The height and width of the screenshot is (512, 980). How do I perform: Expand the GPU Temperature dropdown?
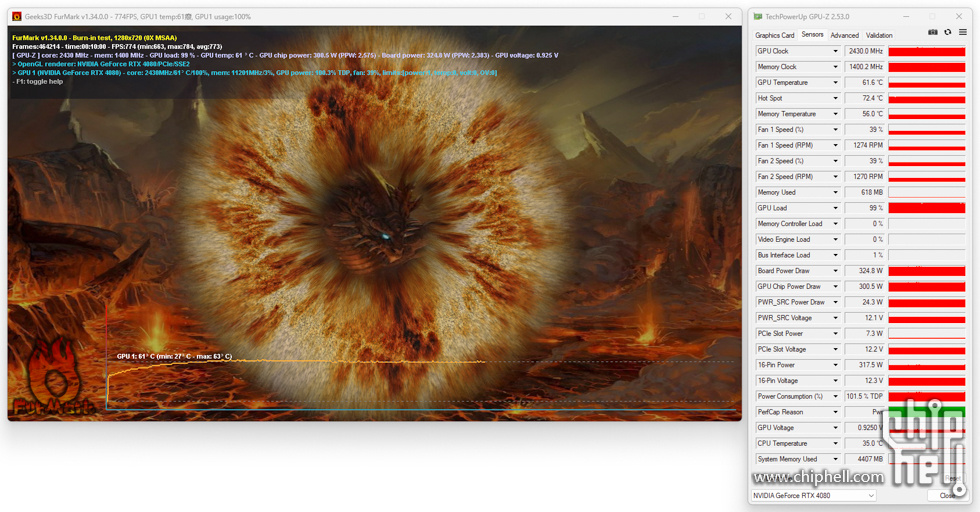[835, 83]
